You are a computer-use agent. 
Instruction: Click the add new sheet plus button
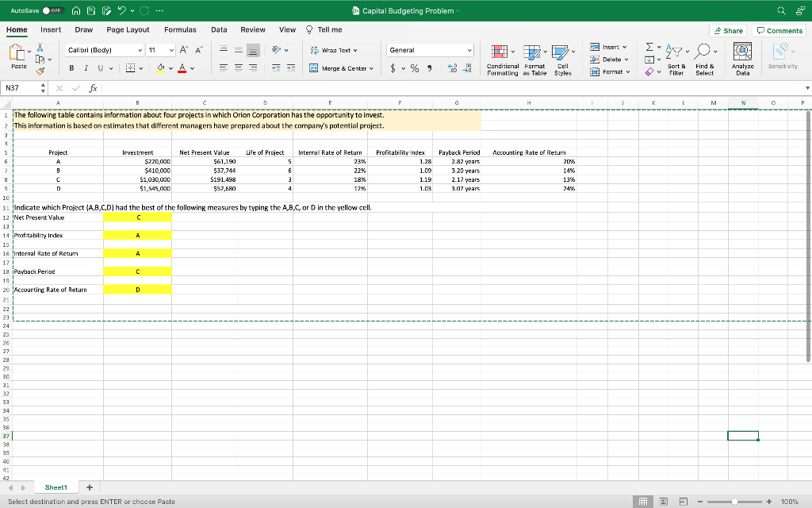point(90,488)
